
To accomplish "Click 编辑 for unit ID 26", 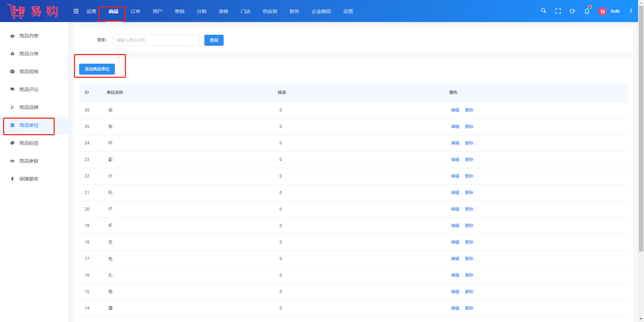I will coord(455,110).
